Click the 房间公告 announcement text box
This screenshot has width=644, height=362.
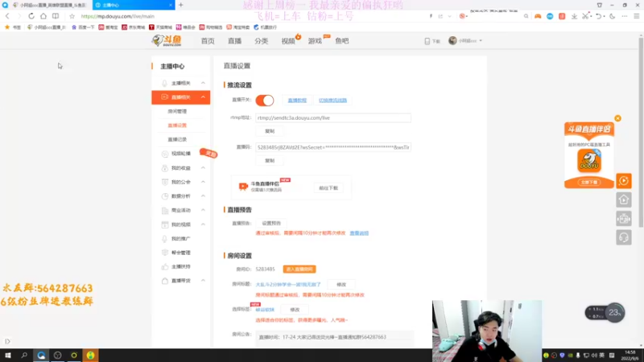coord(334,337)
